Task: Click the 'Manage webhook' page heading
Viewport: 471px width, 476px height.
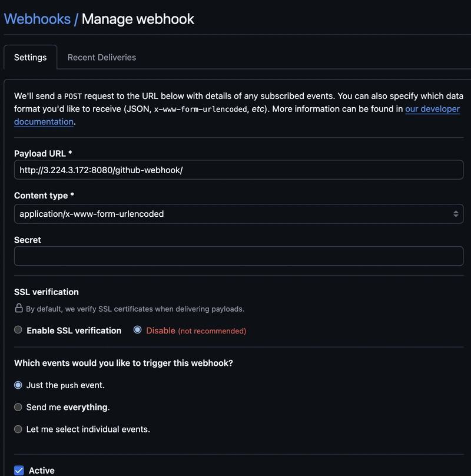Action: coord(138,18)
